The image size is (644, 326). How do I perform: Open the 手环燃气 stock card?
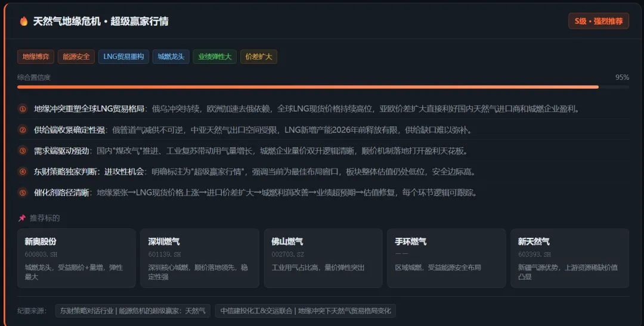click(x=447, y=258)
